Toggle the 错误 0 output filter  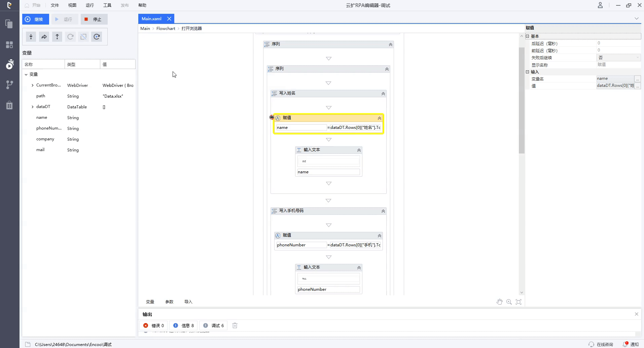pyautogui.click(x=154, y=325)
